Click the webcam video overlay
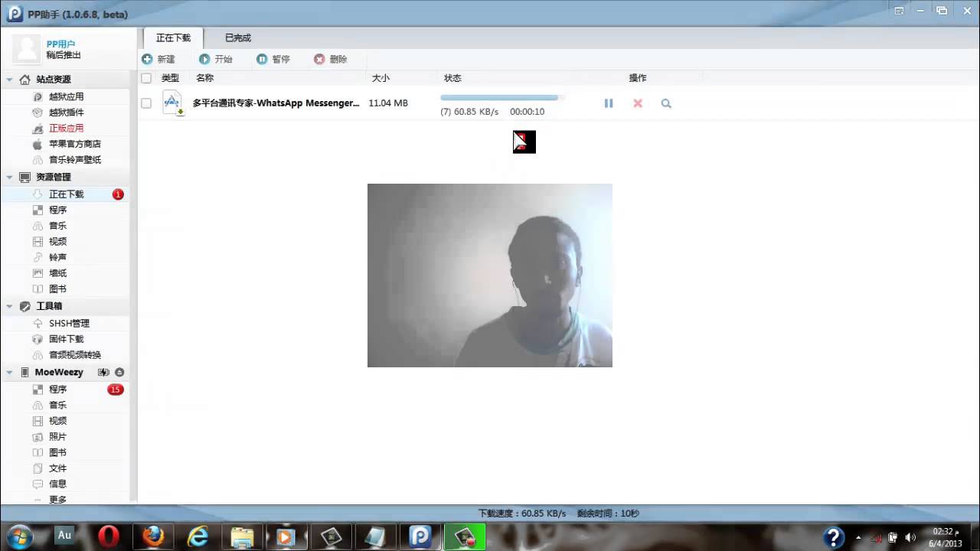The width and height of the screenshot is (980, 551). tap(490, 275)
